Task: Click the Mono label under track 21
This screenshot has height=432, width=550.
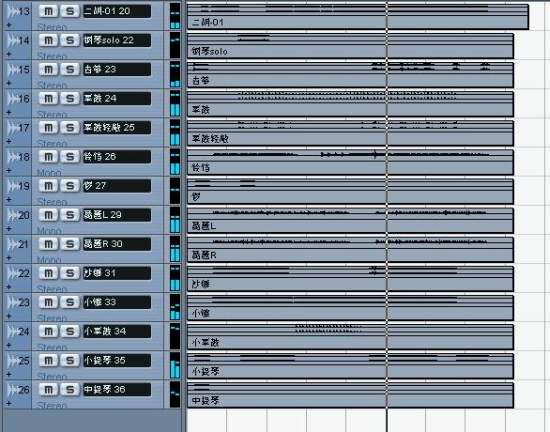Action: pos(49,260)
